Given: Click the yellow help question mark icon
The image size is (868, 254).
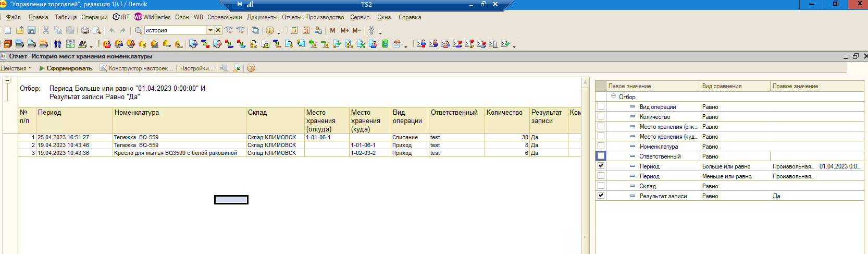Looking at the screenshot, I should 251,68.
